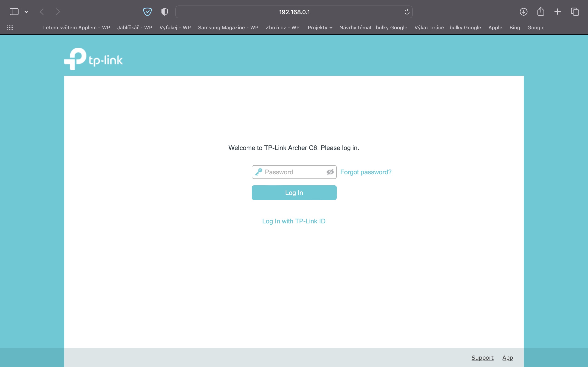Open the Bing bookmark

click(515, 28)
